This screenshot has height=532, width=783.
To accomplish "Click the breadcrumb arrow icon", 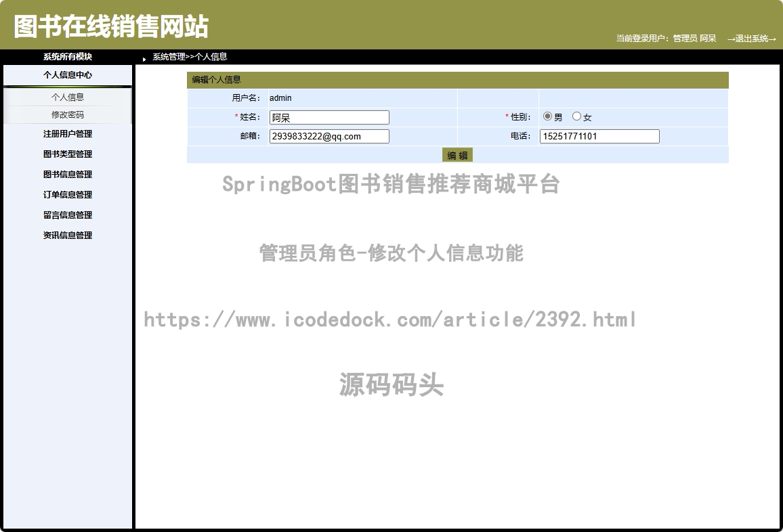I will click(144, 60).
